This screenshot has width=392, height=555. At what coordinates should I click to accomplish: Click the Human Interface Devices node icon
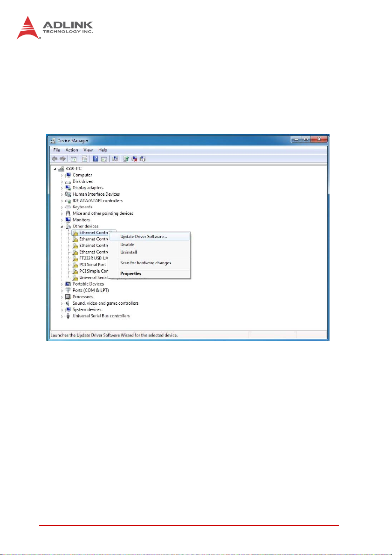[69, 194]
